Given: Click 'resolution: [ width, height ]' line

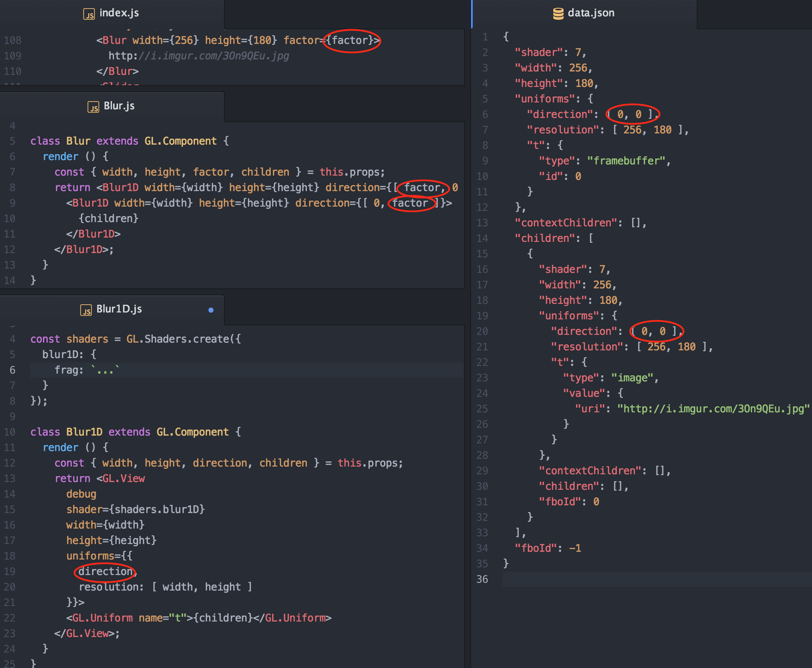Looking at the screenshot, I should click(165, 587).
